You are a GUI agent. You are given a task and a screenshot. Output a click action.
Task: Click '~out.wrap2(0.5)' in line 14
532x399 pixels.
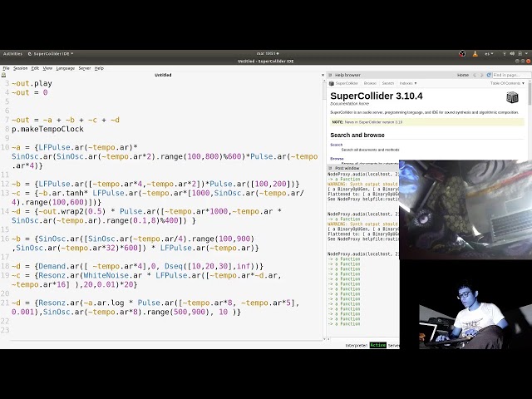coord(72,211)
